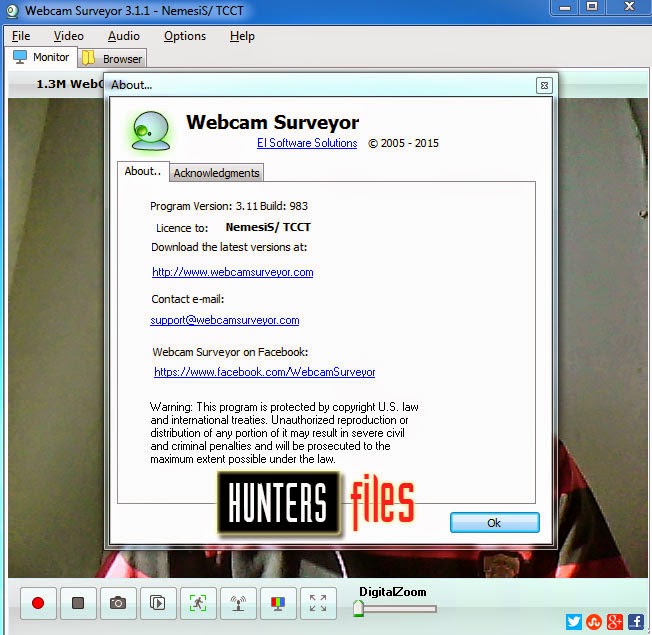Open the Help menu
Viewport: 652px width, 635px height.
242,36
